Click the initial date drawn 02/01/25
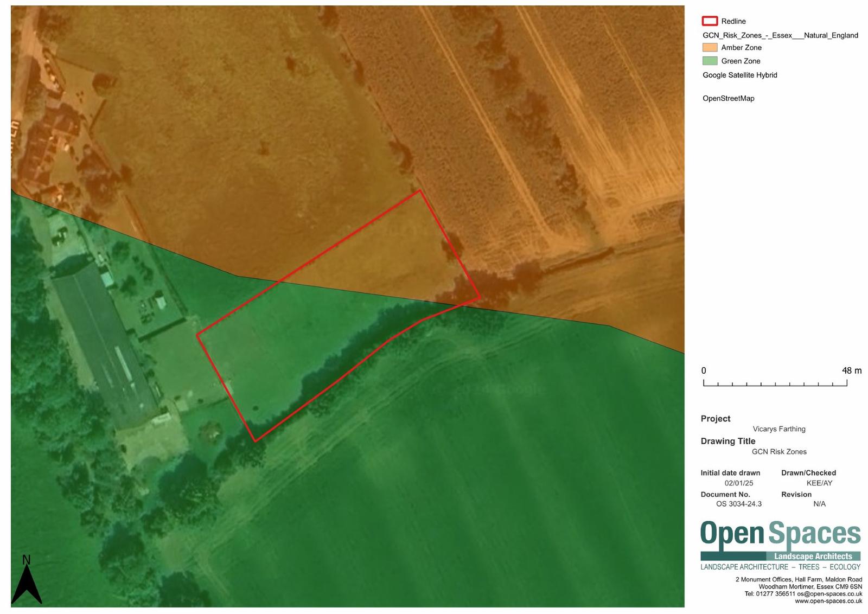868x614 pixels. tap(738, 483)
